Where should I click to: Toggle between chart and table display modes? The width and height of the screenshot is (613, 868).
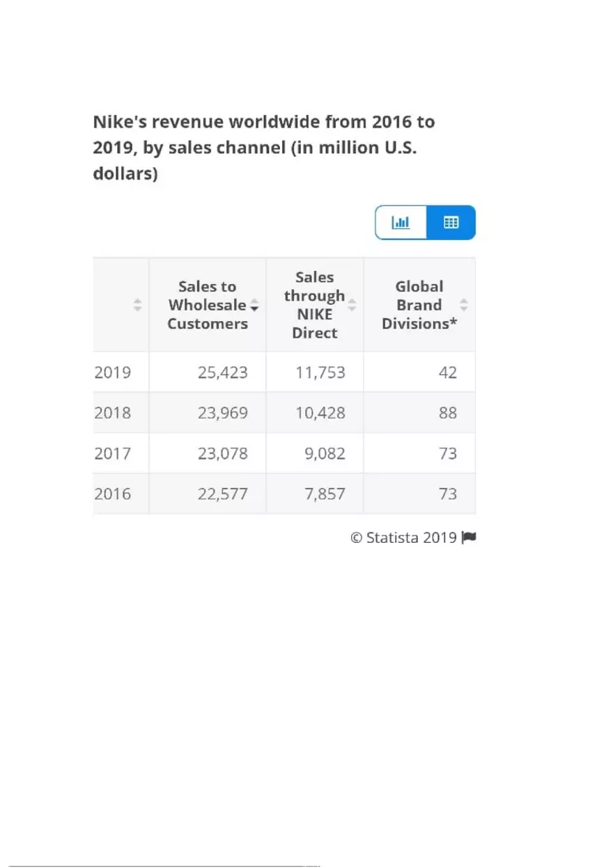click(425, 222)
